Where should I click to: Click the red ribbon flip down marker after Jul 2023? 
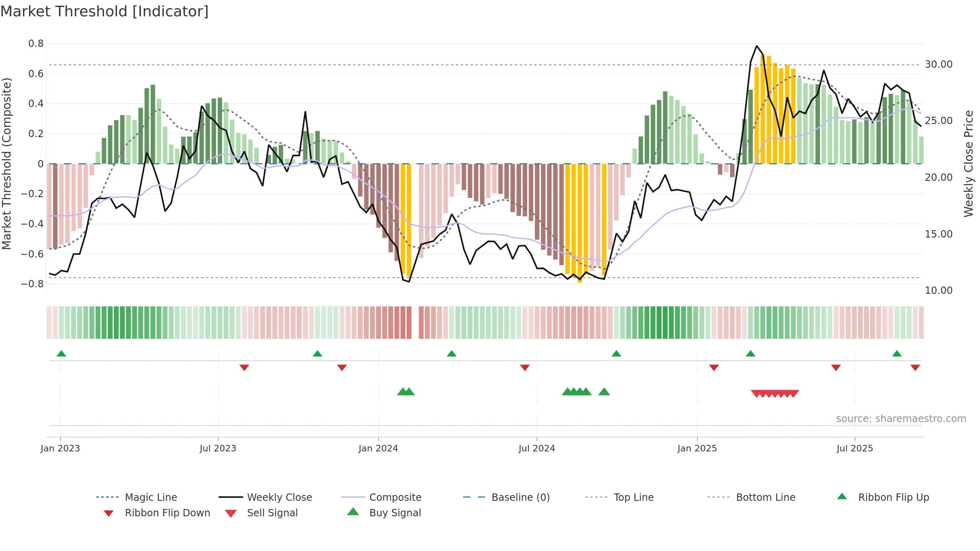(244, 368)
